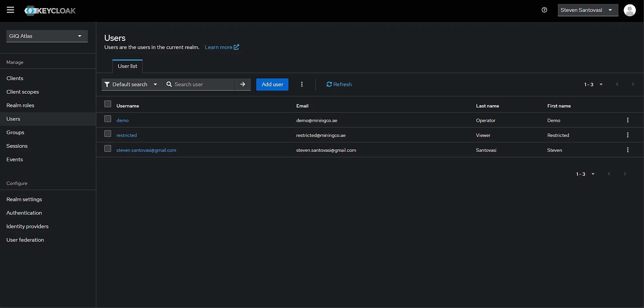The width and height of the screenshot is (644, 308).
Task: Click the demo@miningco.ae email cell
Action: pos(317,120)
